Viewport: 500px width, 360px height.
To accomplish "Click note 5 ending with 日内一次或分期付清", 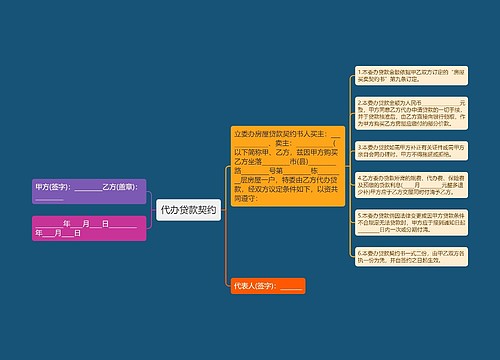I will (x=411, y=222).
